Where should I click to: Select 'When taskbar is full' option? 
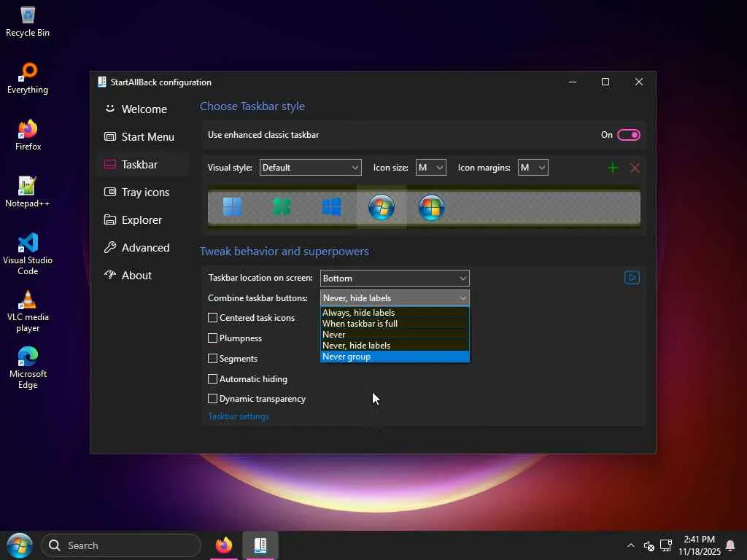(395, 323)
